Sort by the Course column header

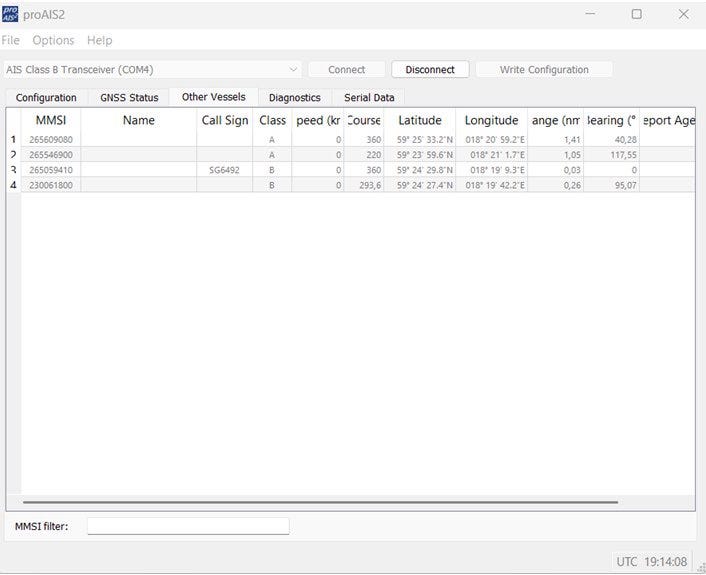(x=364, y=120)
